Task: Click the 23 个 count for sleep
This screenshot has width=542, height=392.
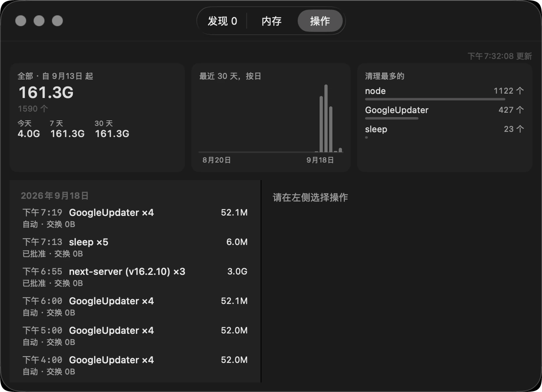Action: click(514, 129)
